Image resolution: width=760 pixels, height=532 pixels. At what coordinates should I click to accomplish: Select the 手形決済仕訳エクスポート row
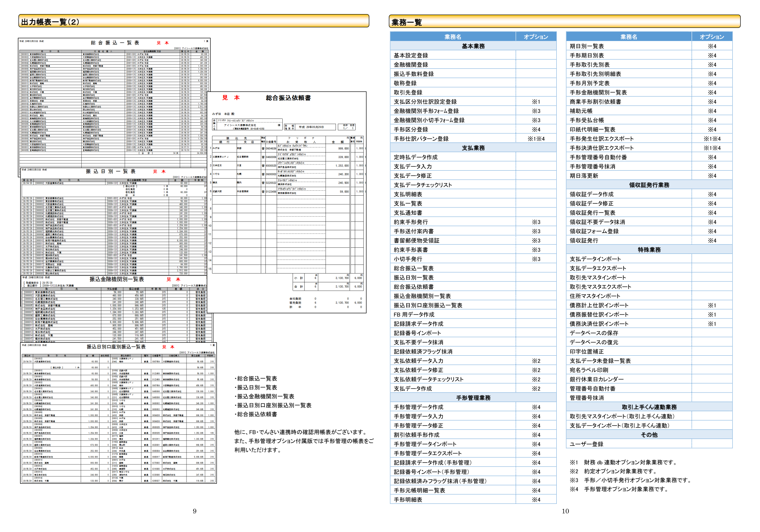pos(649,148)
